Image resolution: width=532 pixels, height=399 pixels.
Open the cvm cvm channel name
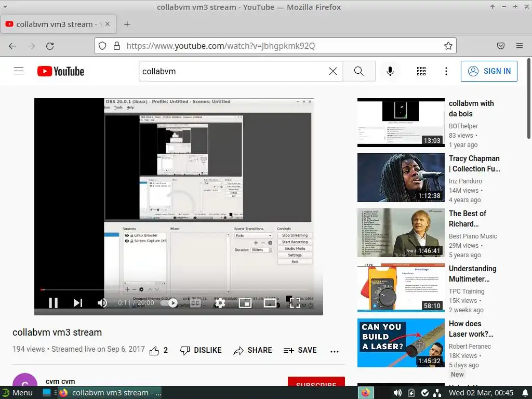point(60,381)
